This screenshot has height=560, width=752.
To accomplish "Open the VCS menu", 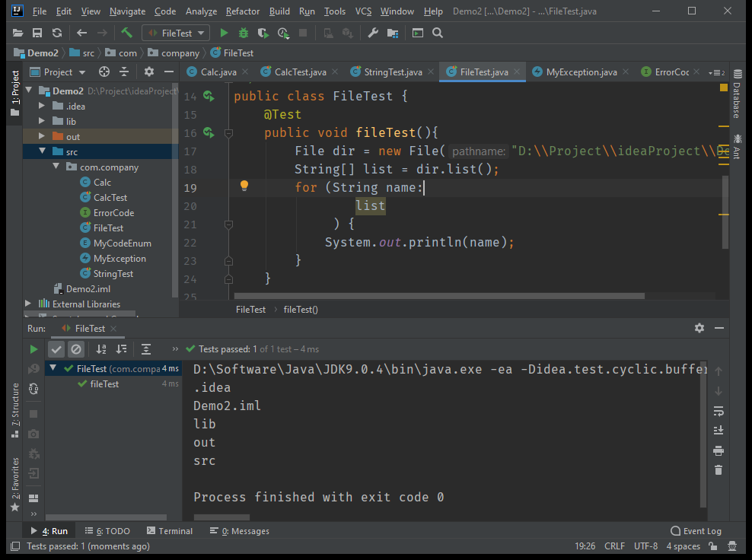I will pos(364,11).
